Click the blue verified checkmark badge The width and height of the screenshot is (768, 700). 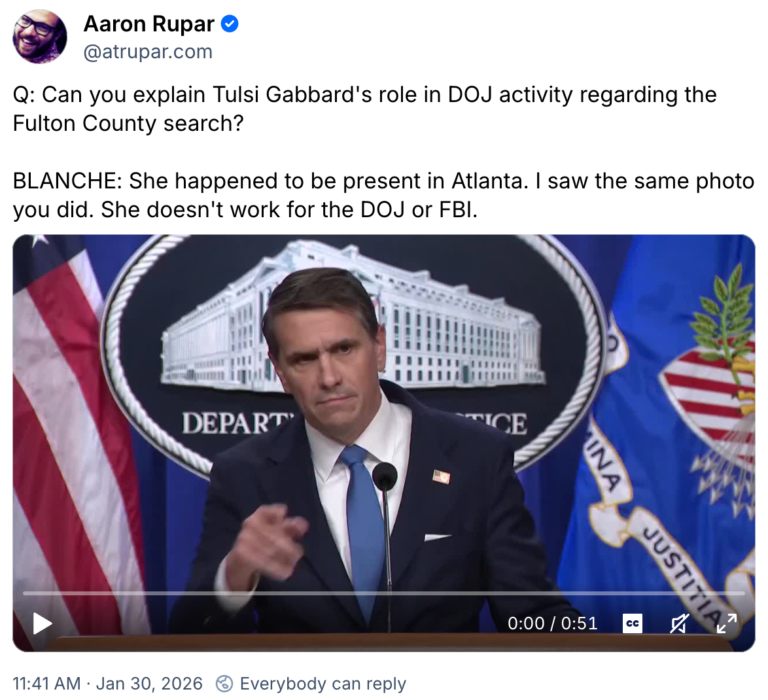point(230,24)
